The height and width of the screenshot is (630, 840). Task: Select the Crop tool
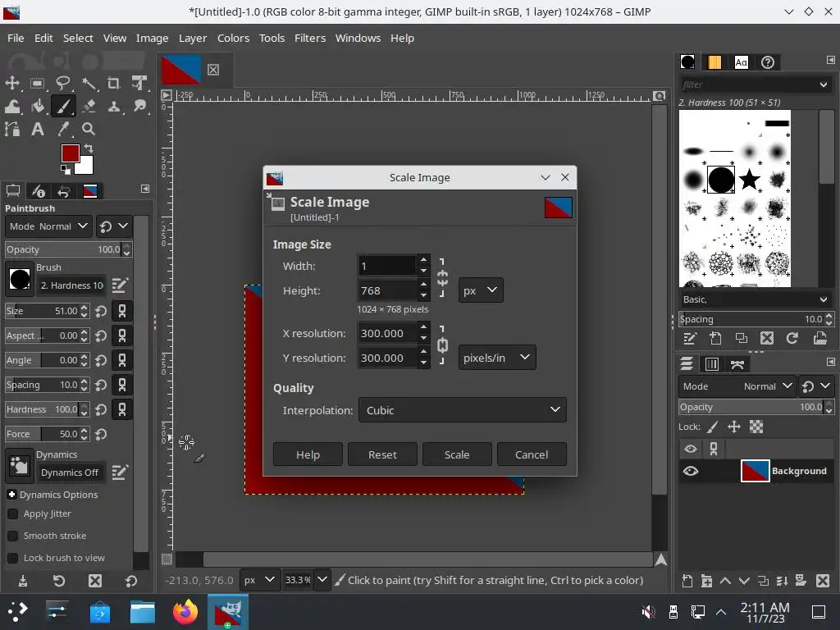(113, 83)
